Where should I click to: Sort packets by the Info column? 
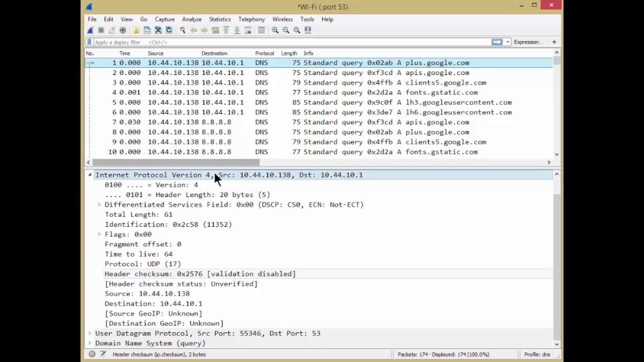click(308, 53)
